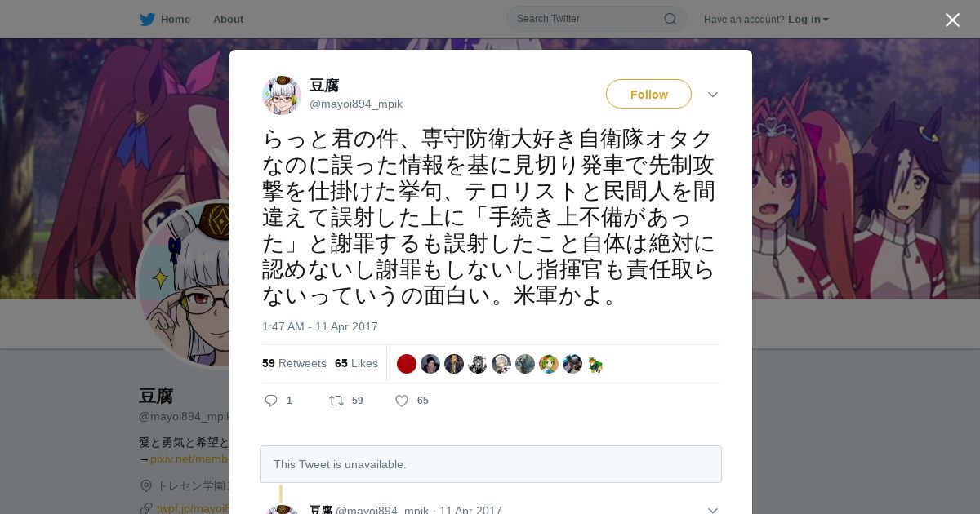Expand the tweet options chevron
This screenshot has height=514, width=980.
(712, 95)
